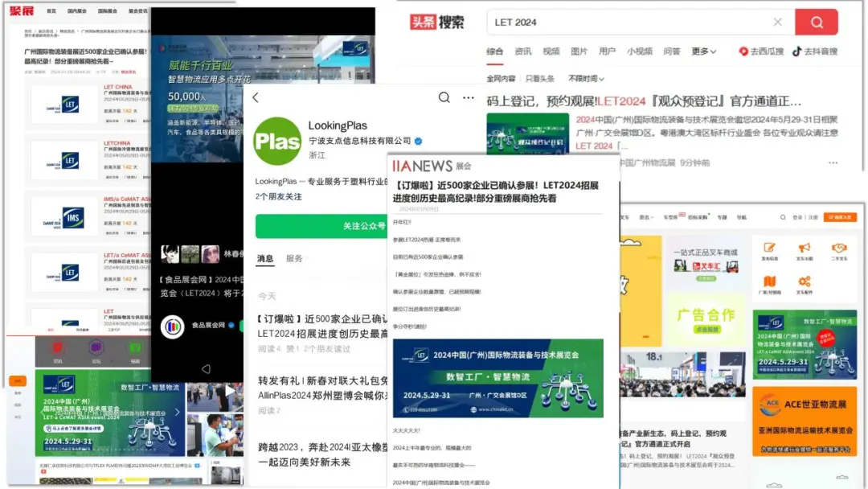Switch to the 图片 tab
Viewport: 868px width, 489px height.
pos(579,51)
